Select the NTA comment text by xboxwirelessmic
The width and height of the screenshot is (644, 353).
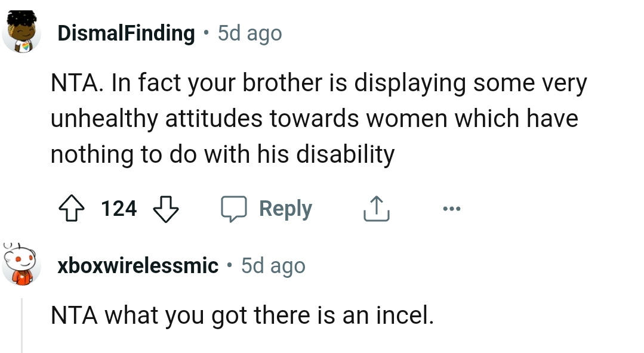tap(241, 315)
